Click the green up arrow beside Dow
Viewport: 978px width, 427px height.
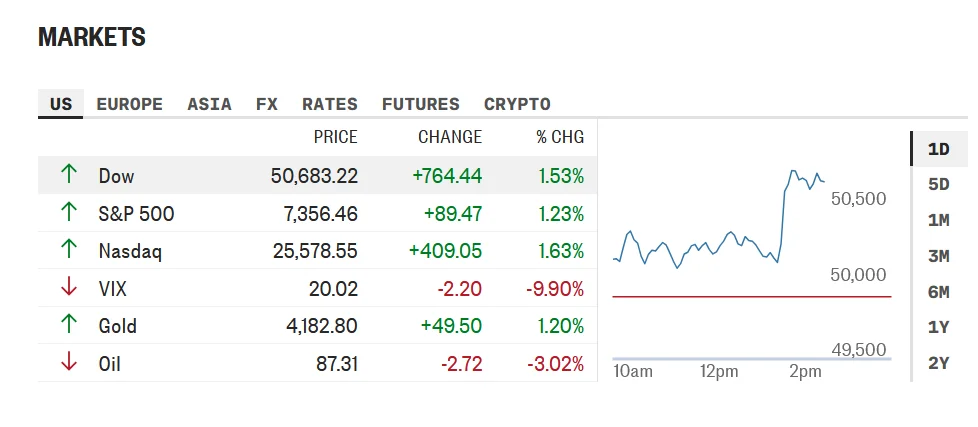(69, 174)
